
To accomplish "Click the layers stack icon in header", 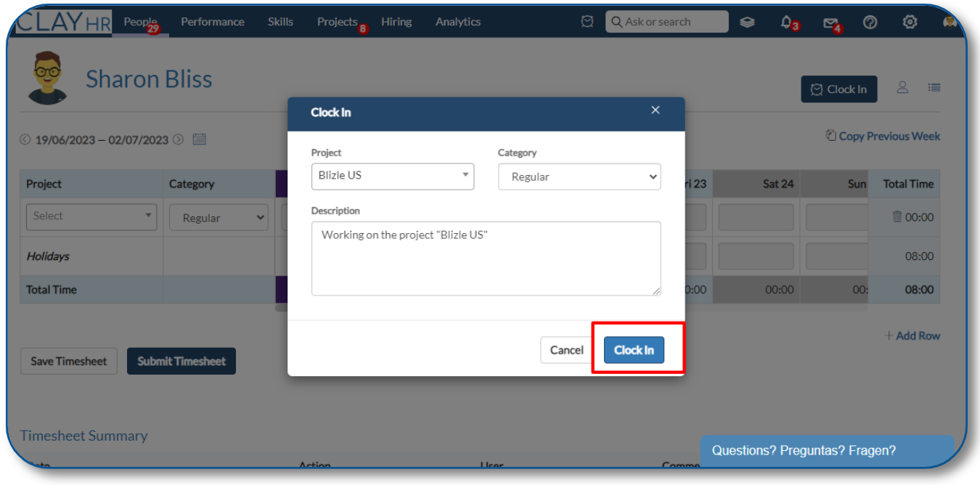I will point(747,22).
